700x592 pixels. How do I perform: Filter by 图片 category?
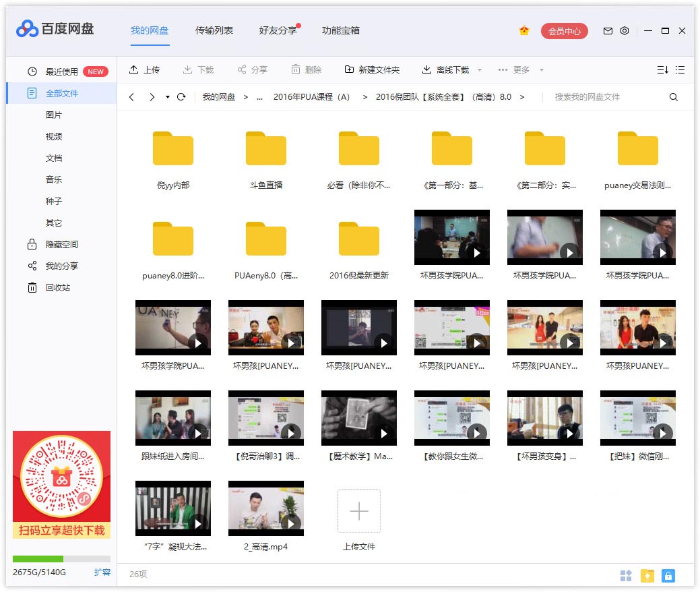click(54, 115)
